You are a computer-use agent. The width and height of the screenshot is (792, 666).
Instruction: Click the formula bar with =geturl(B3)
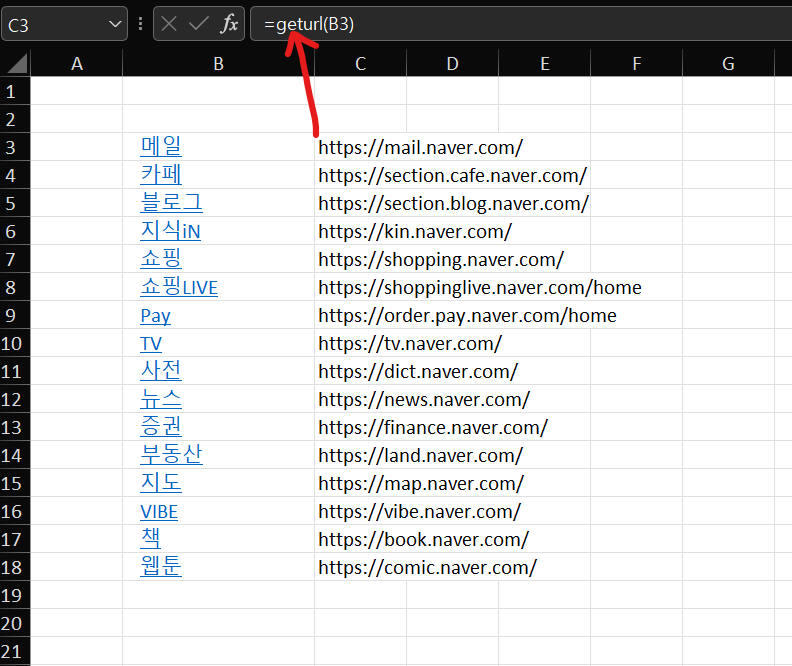point(521,24)
